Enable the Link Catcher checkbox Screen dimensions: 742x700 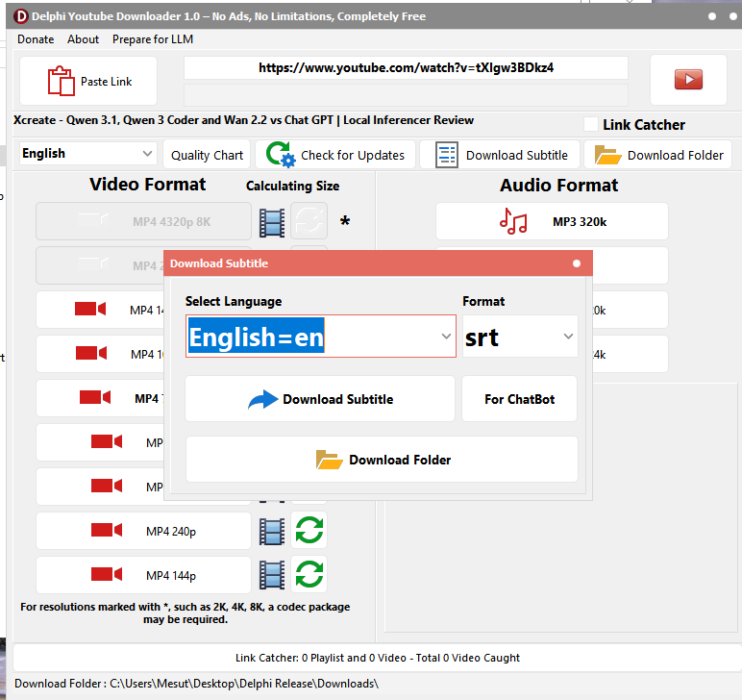[590, 124]
